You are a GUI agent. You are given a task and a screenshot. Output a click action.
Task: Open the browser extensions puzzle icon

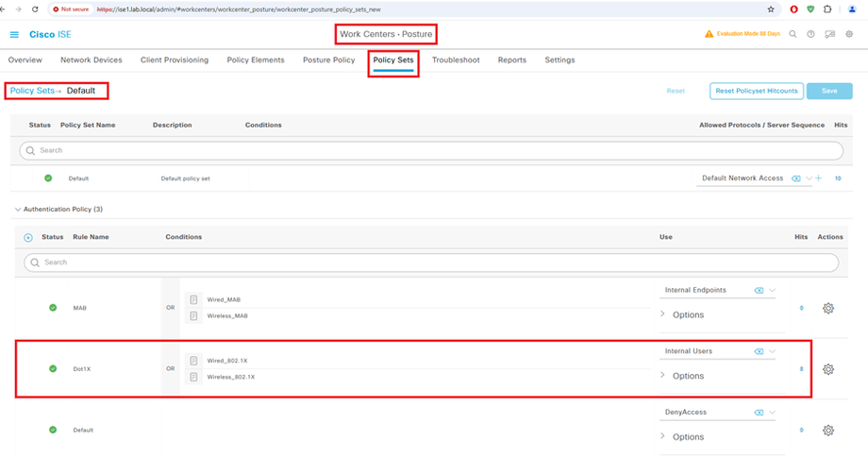click(x=827, y=9)
